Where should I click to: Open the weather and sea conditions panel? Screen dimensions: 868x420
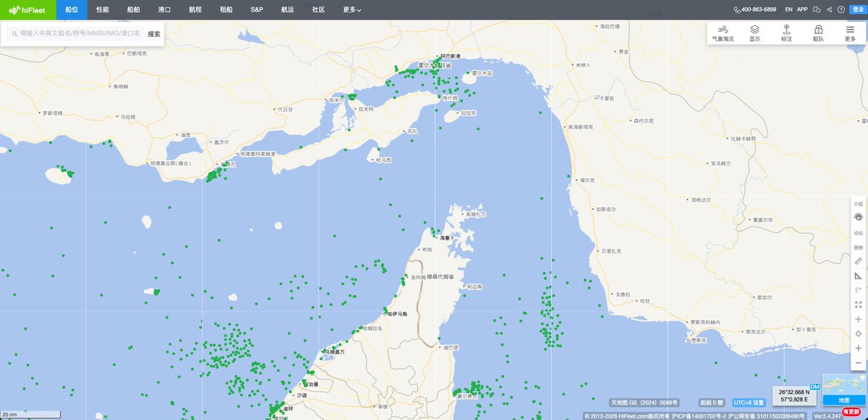pyautogui.click(x=723, y=33)
